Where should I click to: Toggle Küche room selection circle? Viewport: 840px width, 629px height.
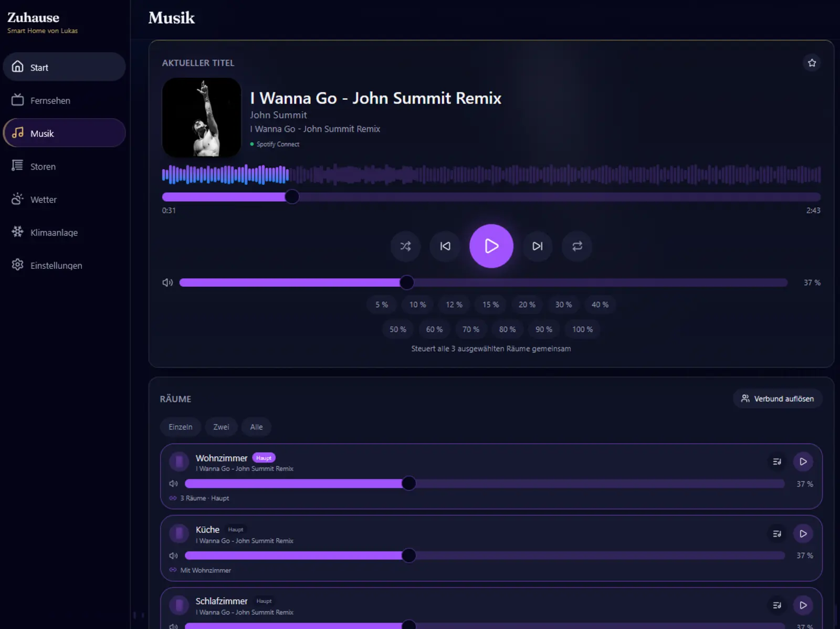pyautogui.click(x=179, y=534)
